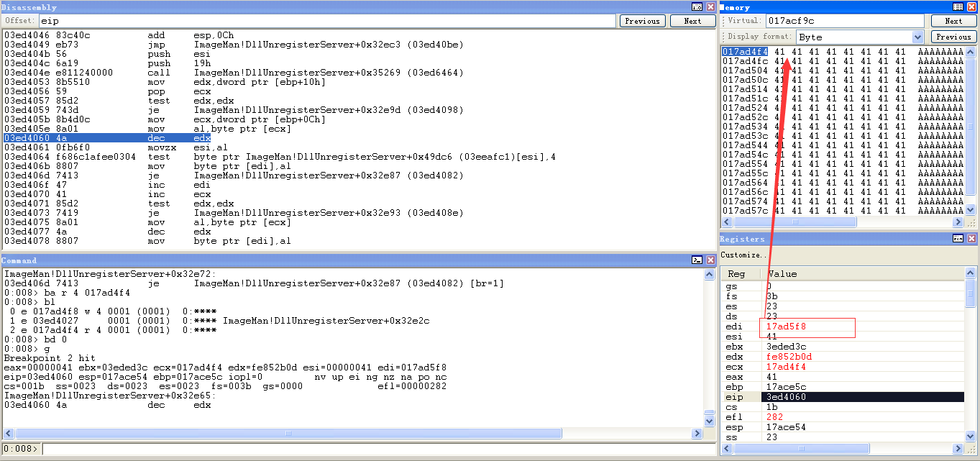Close the Disassembly panel
The height and width of the screenshot is (461, 980).
pyautogui.click(x=710, y=7)
